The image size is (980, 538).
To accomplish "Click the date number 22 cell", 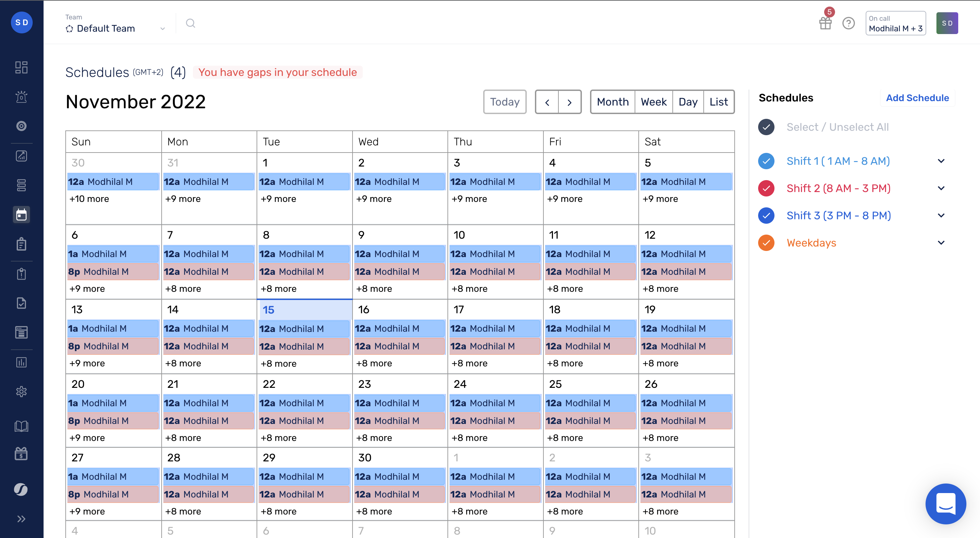I will [x=269, y=384].
